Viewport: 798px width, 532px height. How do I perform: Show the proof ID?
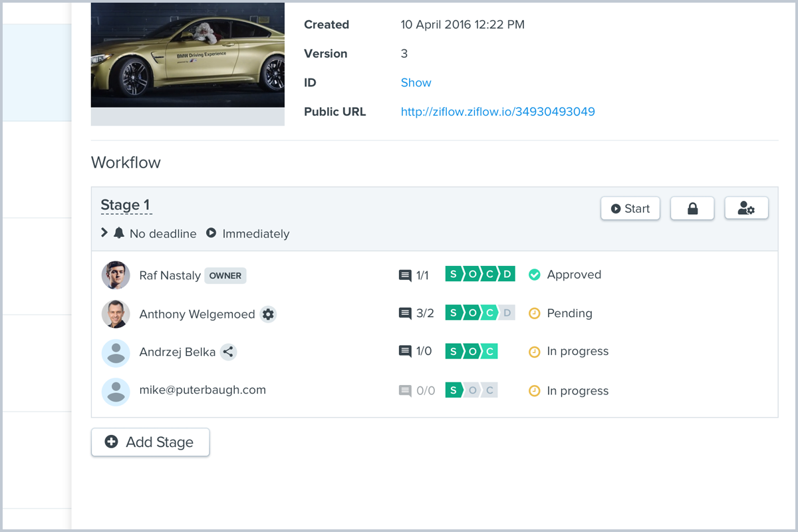click(x=416, y=82)
